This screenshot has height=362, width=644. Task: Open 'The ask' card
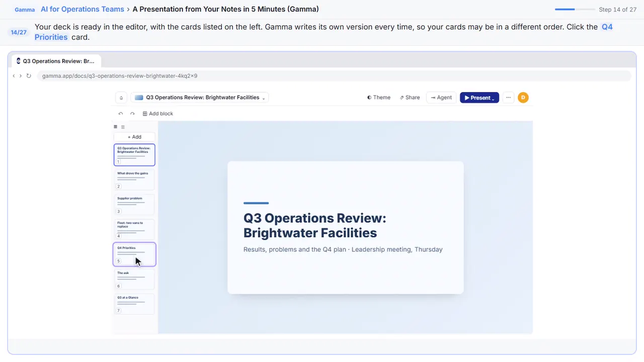pos(134,280)
